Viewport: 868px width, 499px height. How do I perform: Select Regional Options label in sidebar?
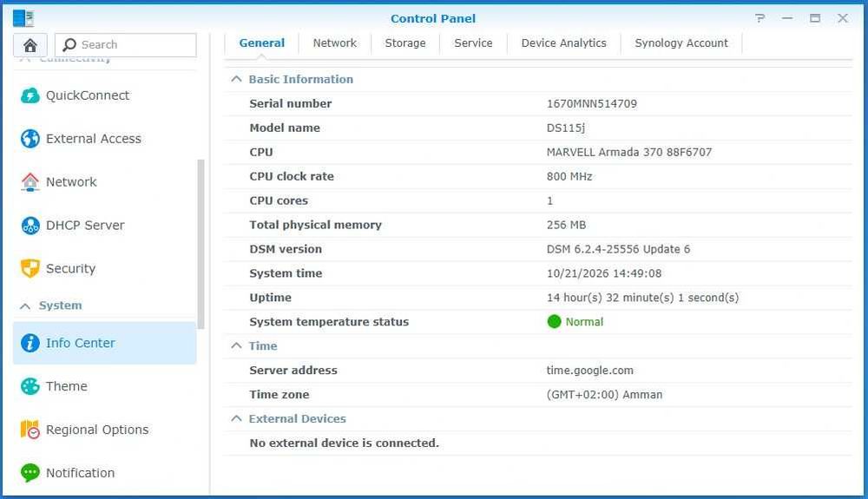click(x=97, y=430)
